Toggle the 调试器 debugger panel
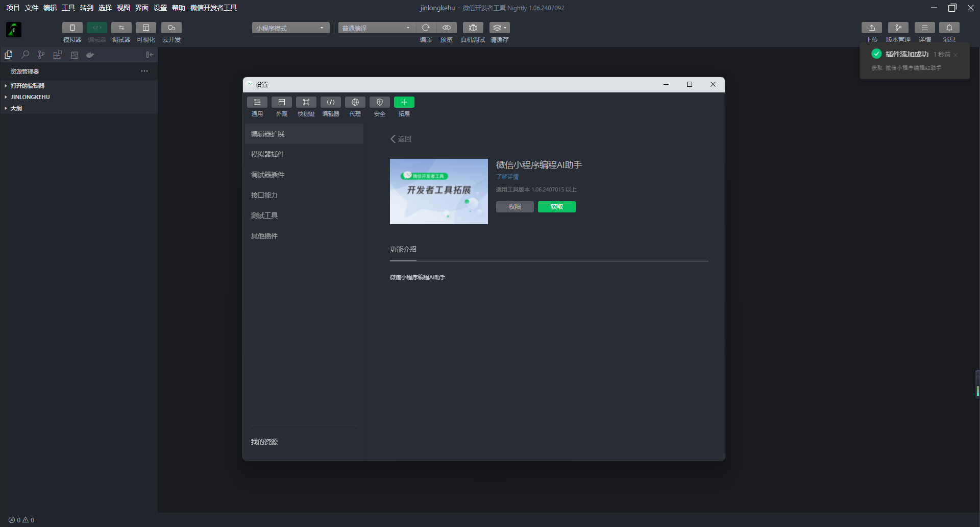The image size is (980, 527). click(x=121, y=28)
